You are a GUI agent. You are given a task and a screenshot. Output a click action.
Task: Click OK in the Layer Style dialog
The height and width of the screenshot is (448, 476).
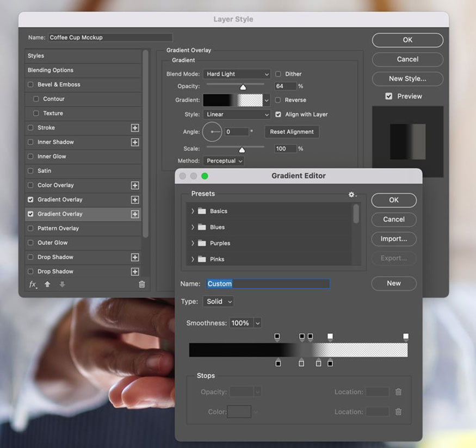coord(407,40)
